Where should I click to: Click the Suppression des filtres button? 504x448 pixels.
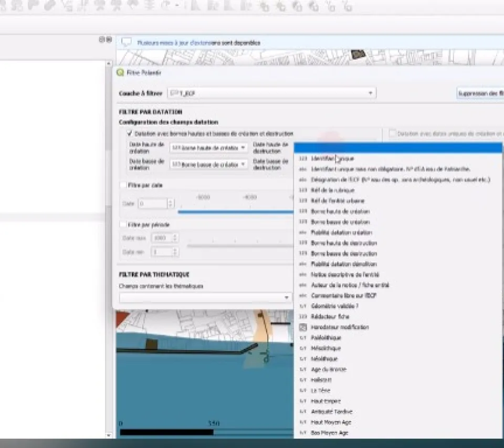coord(480,93)
